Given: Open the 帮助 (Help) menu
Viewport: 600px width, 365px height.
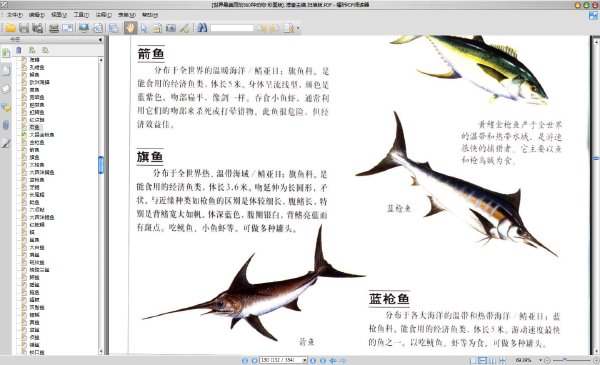Looking at the screenshot, I should (x=150, y=15).
